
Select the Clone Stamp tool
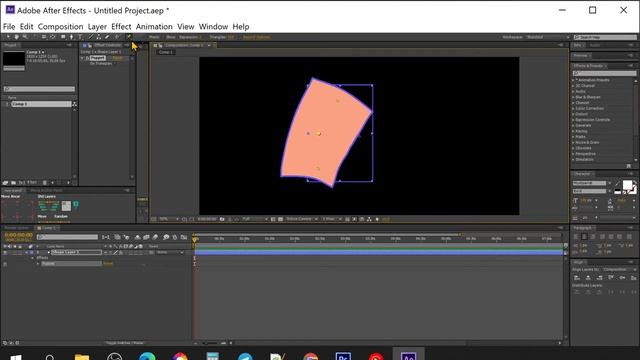click(x=98, y=37)
